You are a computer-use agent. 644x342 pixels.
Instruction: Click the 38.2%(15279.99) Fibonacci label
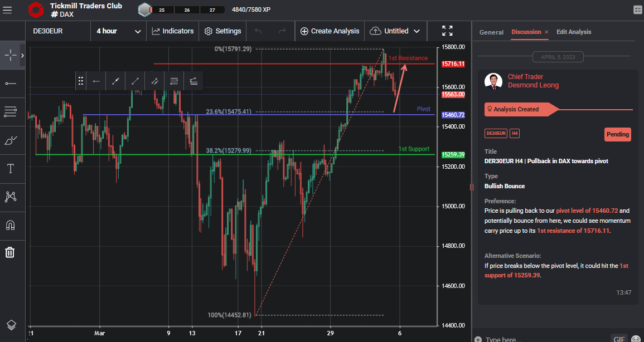pos(229,150)
